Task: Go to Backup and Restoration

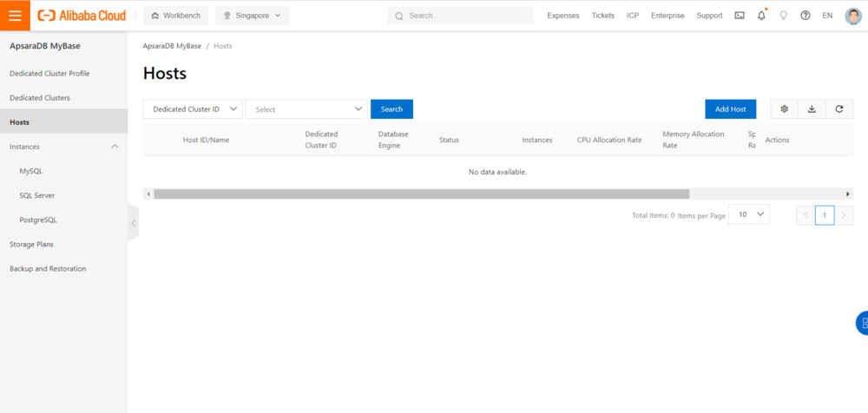Action: 48,269
